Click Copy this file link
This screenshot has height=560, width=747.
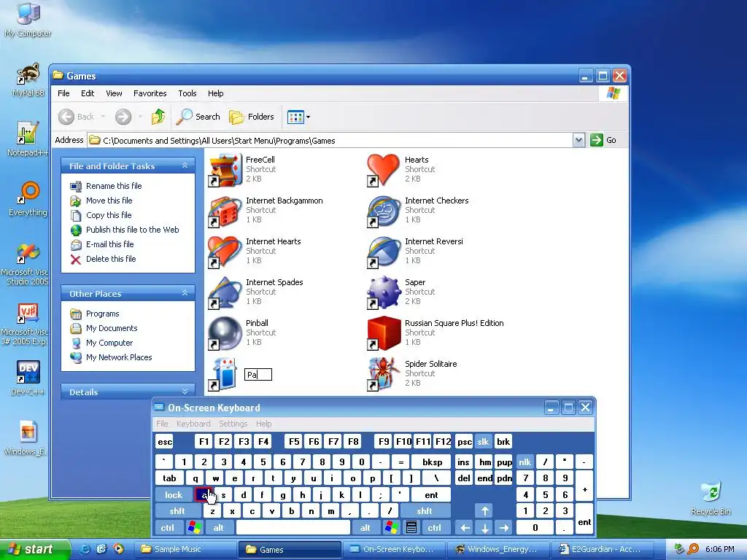pyautogui.click(x=109, y=215)
